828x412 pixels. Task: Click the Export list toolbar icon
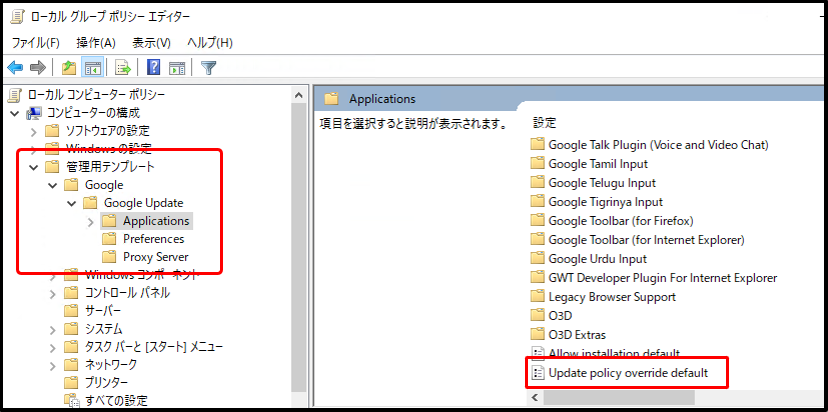point(123,67)
